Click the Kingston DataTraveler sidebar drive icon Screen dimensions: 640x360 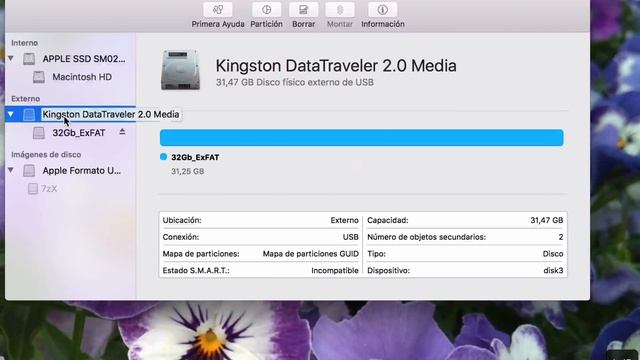tap(29, 114)
